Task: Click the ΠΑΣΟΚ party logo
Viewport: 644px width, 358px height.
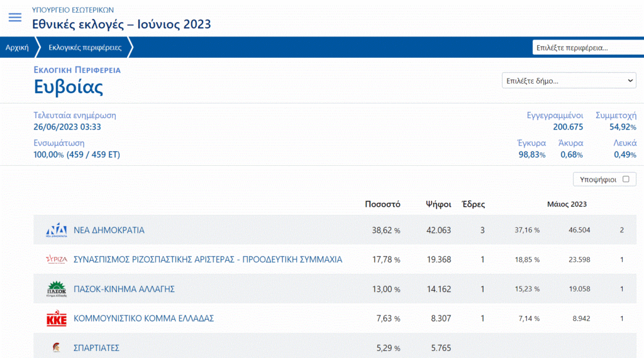Action: (x=57, y=289)
